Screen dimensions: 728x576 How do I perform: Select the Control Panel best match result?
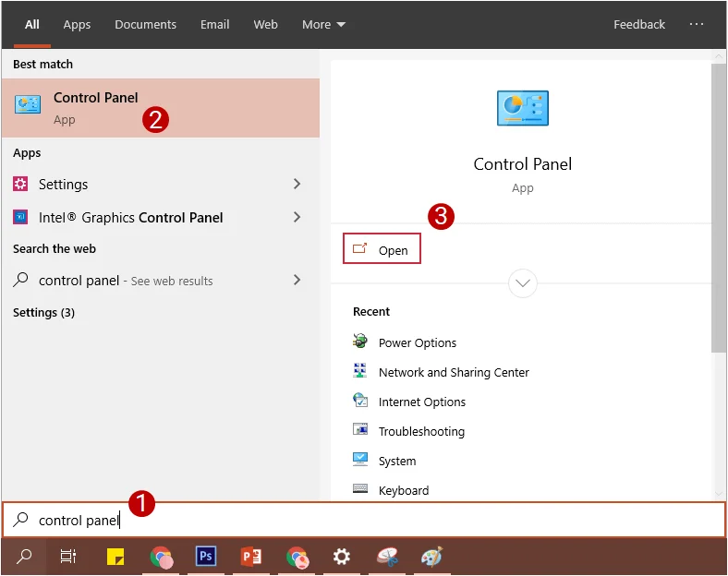(161, 108)
